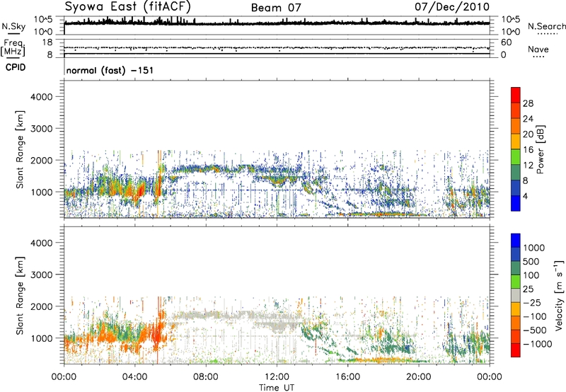Select the normal (fast) -151 text

tap(110, 70)
